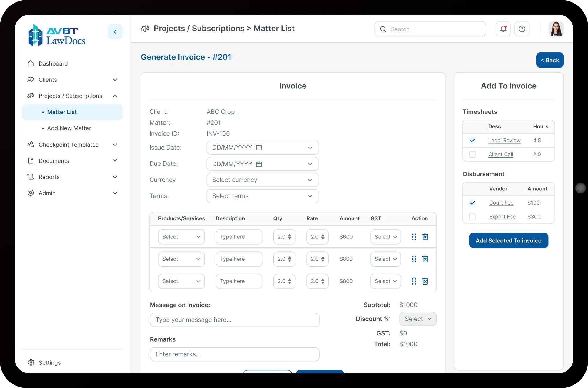Image resolution: width=588 pixels, height=388 pixels.
Task: Delete the second invoice row with trash icon
Action: [x=425, y=259]
